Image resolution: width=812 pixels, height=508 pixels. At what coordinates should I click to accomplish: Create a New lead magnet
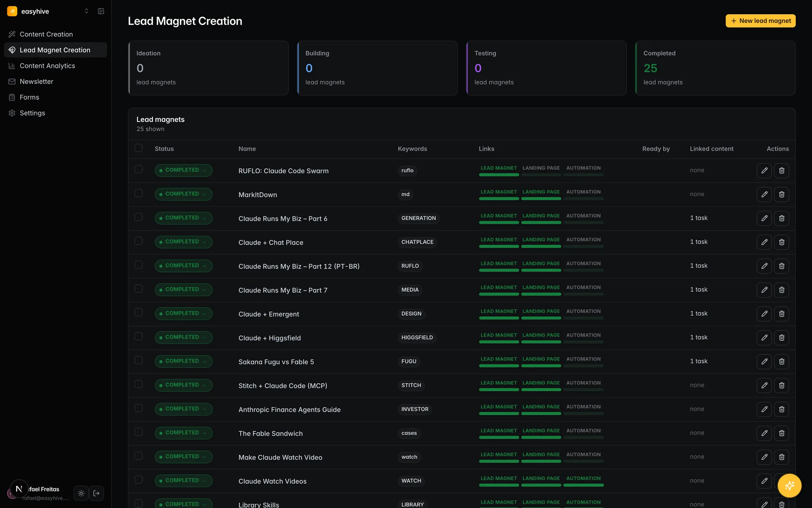760,21
